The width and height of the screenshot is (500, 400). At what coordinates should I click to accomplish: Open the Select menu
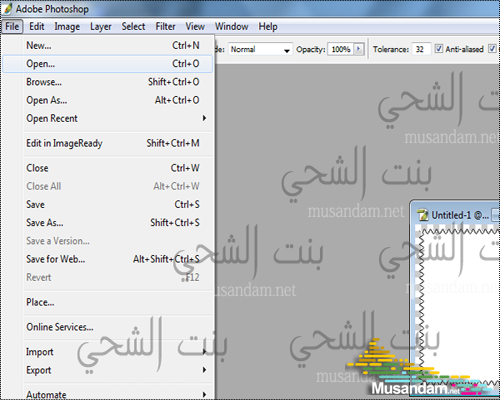(x=133, y=26)
